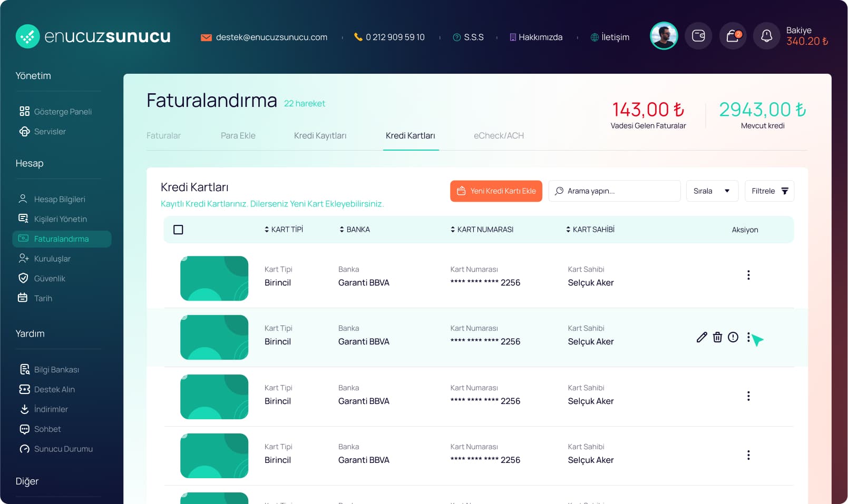Sort by KART SAHİBİ column
Image resolution: width=848 pixels, height=504 pixels.
pos(590,229)
